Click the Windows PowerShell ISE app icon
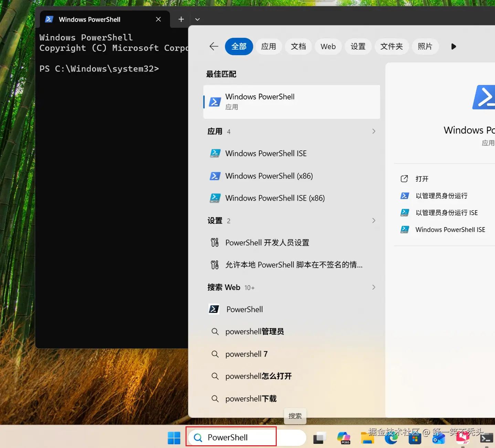495x448 pixels. (x=215, y=153)
